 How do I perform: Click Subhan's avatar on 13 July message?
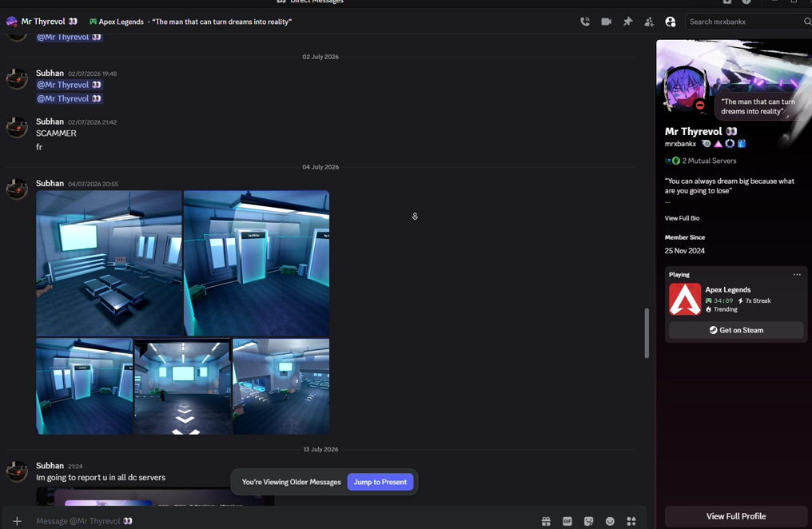pos(17,471)
